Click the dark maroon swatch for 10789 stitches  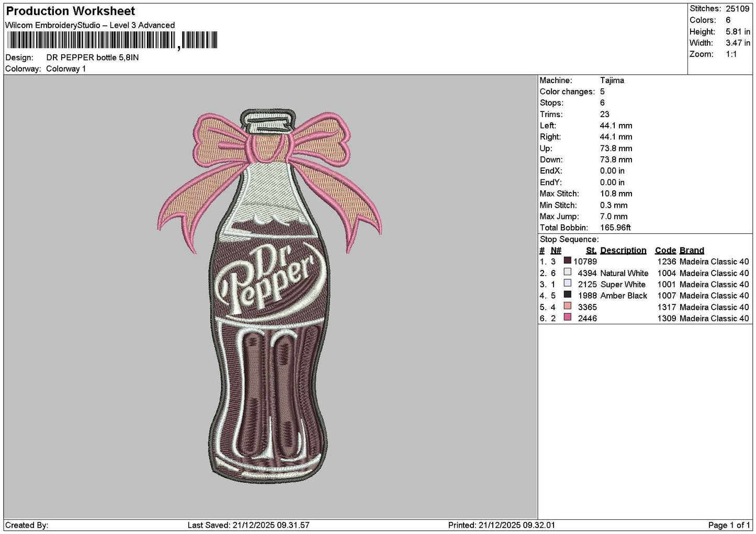[x=567, y=260]
